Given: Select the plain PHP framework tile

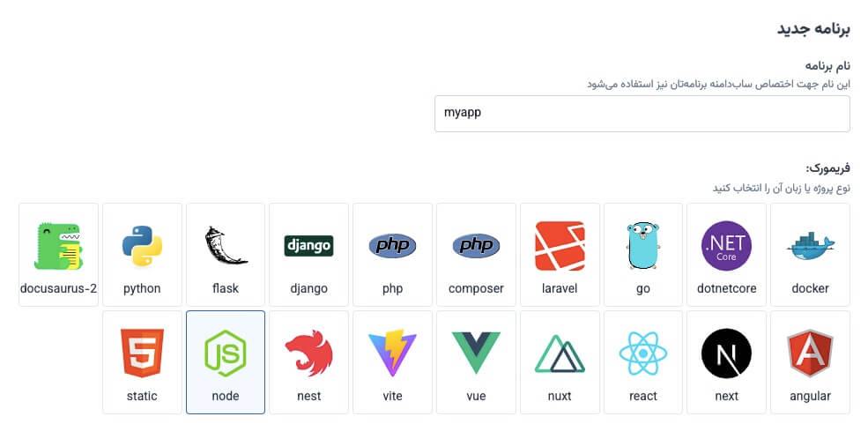Looking at the screenshot, I should pyautogui.click(x=392, y=246).
